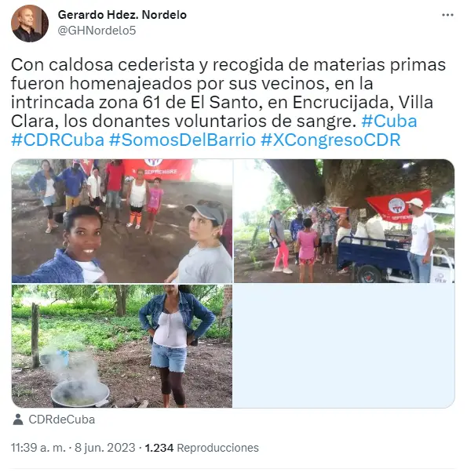Click the 8 jun. 2023 date text
This screenshot has height=476, width=467.
point(105,448)
